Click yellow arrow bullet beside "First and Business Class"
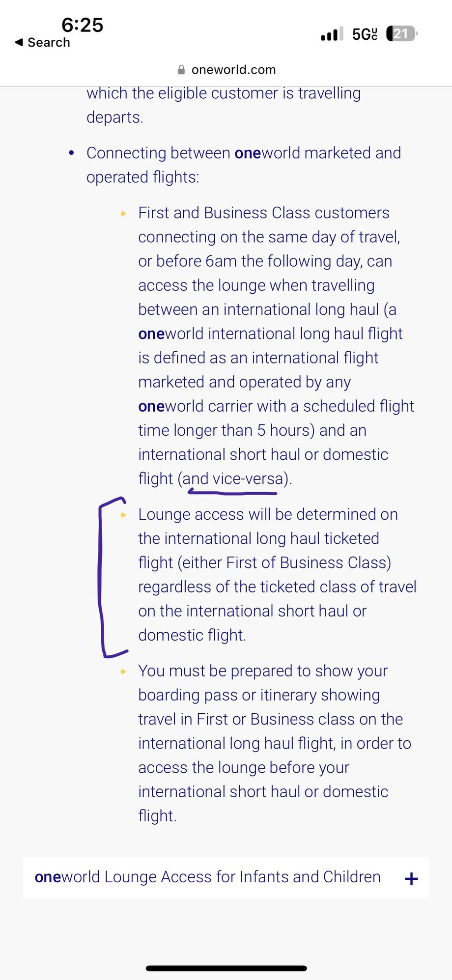The image size is (452, 980). click(x=124, y=213)
